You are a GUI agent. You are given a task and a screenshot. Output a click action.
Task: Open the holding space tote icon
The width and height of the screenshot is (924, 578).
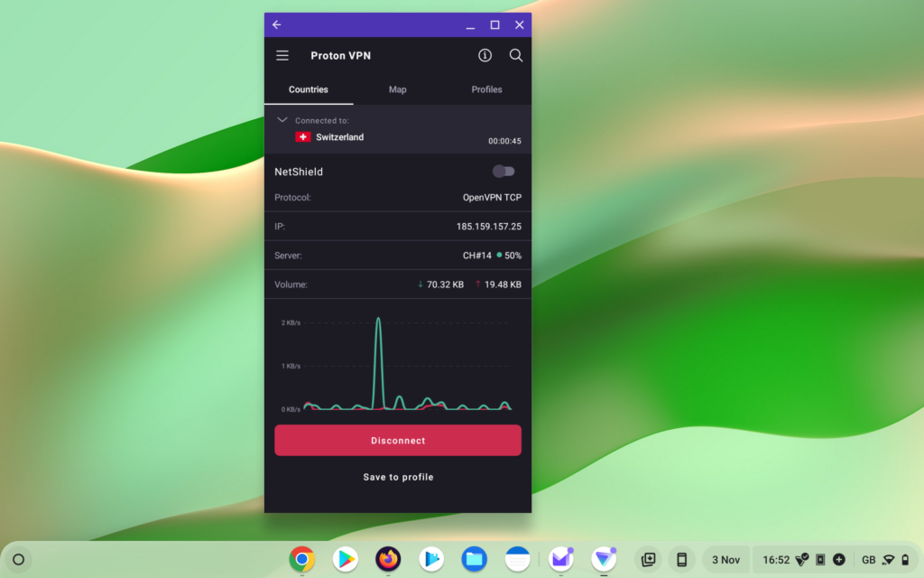(x=648, y=559)
